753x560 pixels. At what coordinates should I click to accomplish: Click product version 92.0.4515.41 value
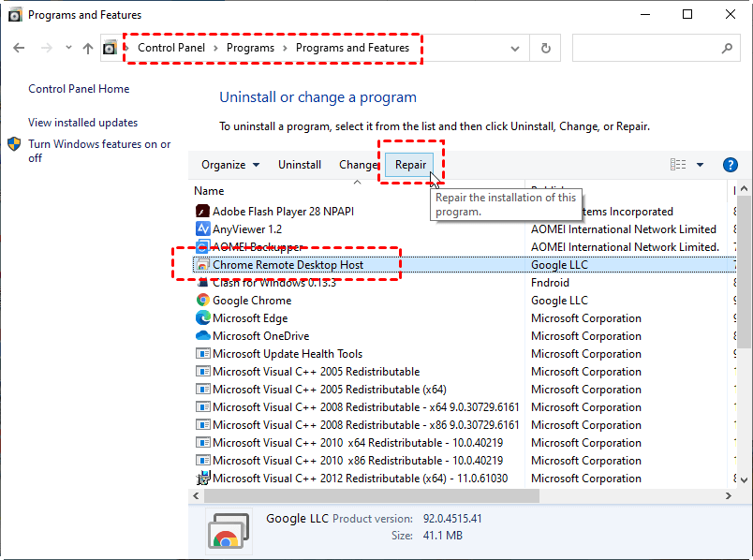pyautogui.click(x=452, y=519)
